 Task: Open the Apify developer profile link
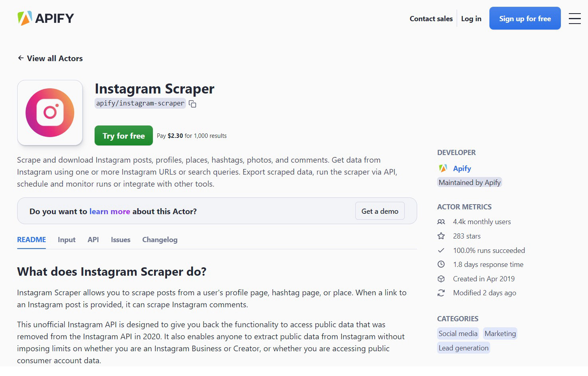[462, 169]
